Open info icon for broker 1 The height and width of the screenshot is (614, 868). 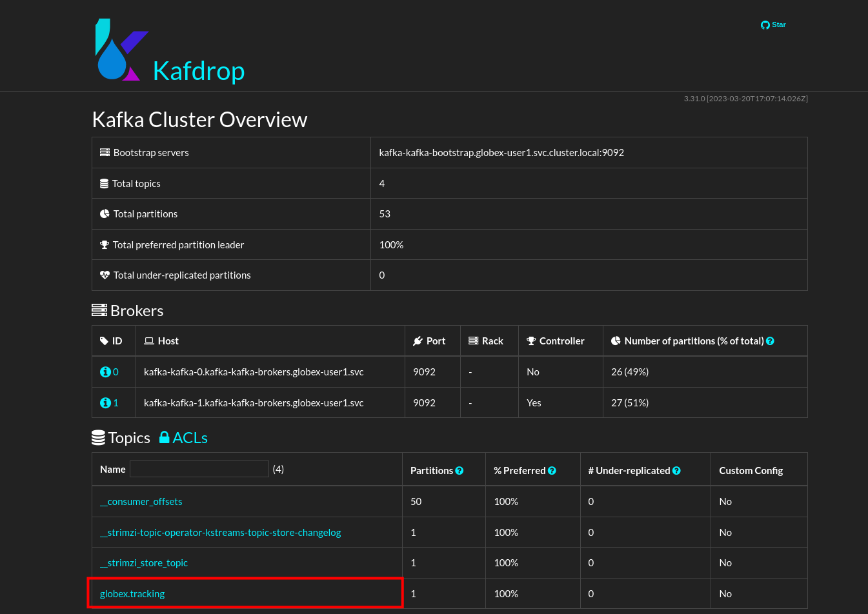click(x=105, y=403)
